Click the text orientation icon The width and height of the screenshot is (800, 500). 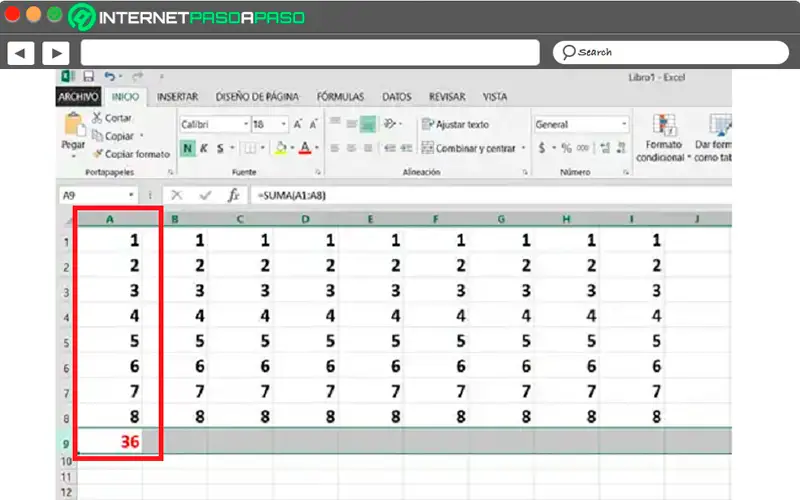pos(390,123)
